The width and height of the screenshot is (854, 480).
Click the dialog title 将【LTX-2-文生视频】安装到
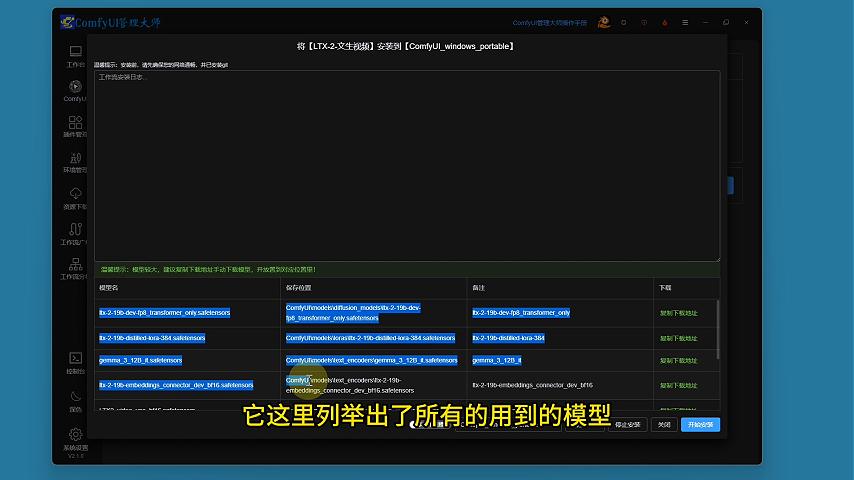tap(406, 46)
